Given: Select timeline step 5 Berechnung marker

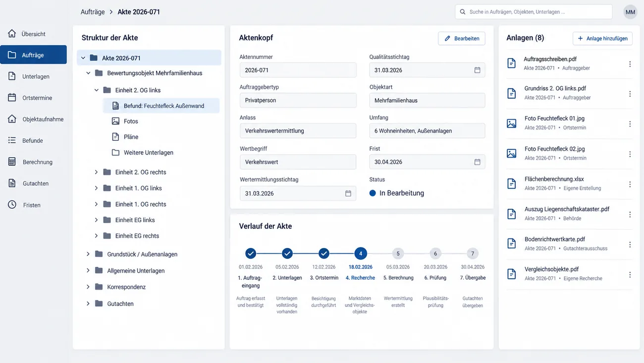Looking at the screenshot, I should [x=398, y=253].
